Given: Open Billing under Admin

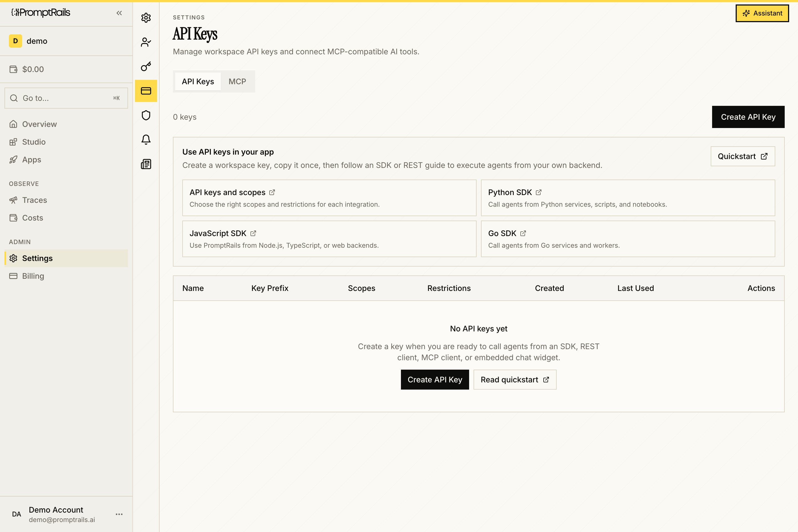Looking at the screenshot, I should coord(66,276).
